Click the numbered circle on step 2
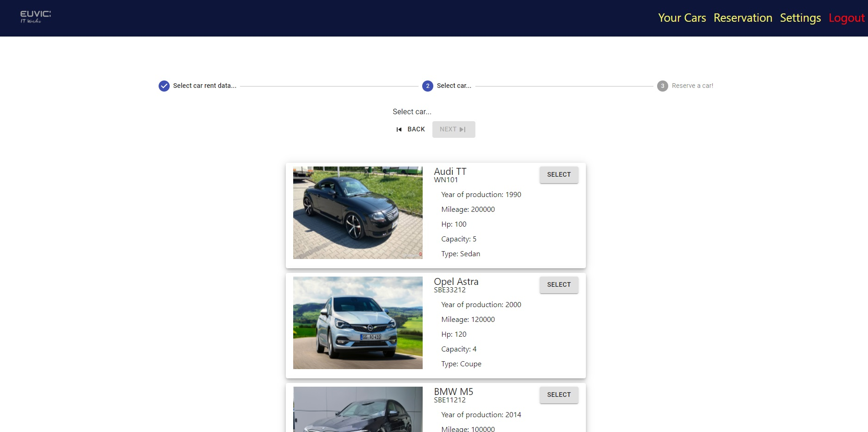 [427, 86]
